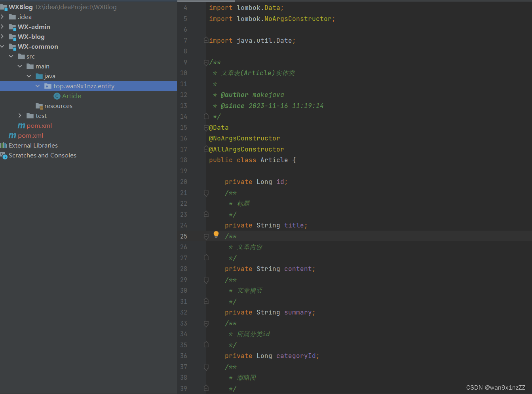Click line number 20 in the gutter
The width and height of the screenshot is (532, 394).
point(184,181)
